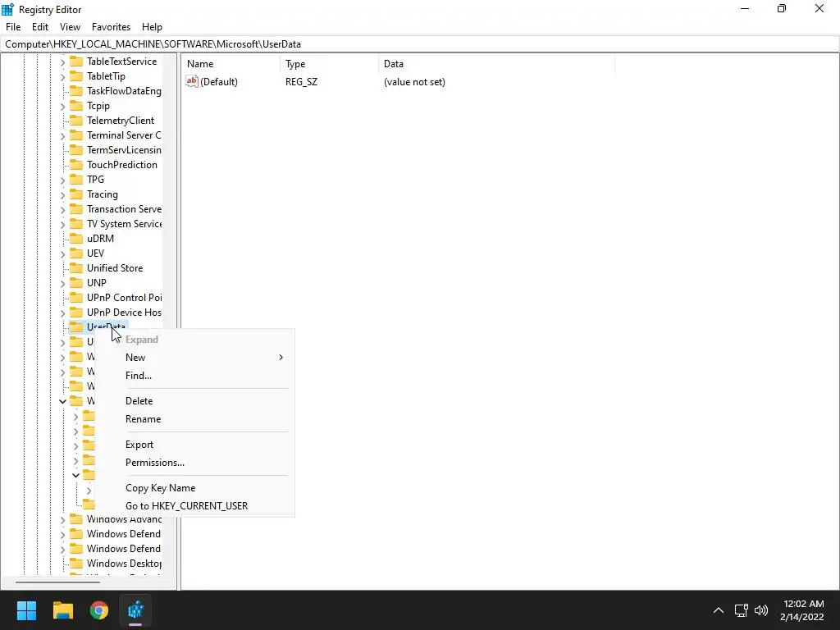Open the New submenu arrow

click(x=281, y=358)
